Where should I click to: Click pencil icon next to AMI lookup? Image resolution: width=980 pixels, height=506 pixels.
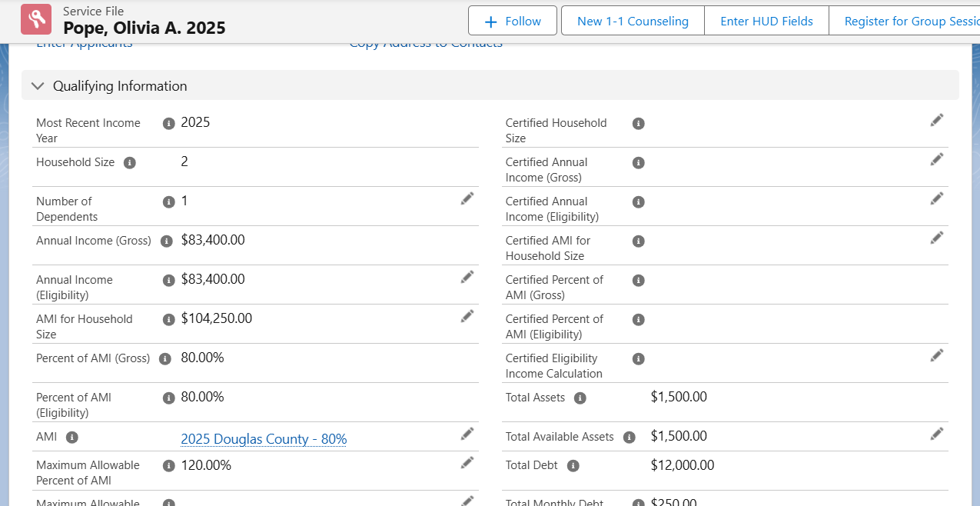pos(467,434)
